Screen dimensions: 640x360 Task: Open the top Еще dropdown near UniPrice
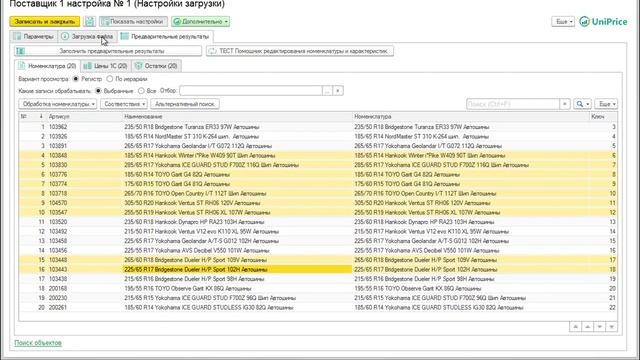point(563,22)
